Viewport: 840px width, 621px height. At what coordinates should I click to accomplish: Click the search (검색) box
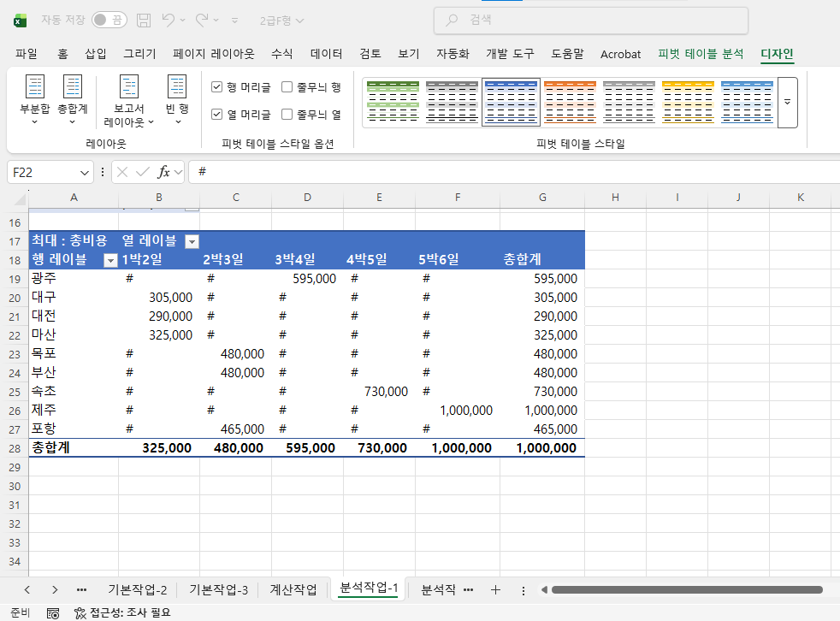pos(590,21)
